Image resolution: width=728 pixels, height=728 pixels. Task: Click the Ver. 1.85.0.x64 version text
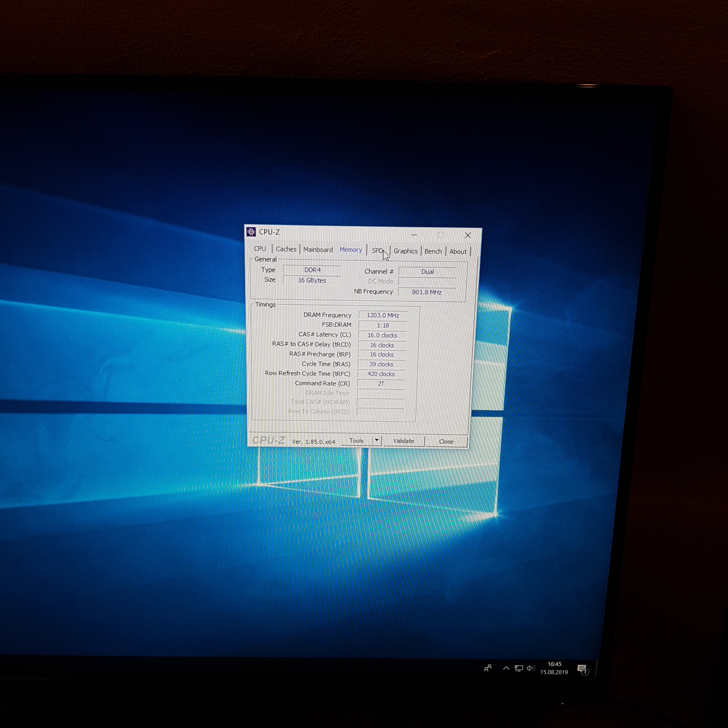[313, 442]
